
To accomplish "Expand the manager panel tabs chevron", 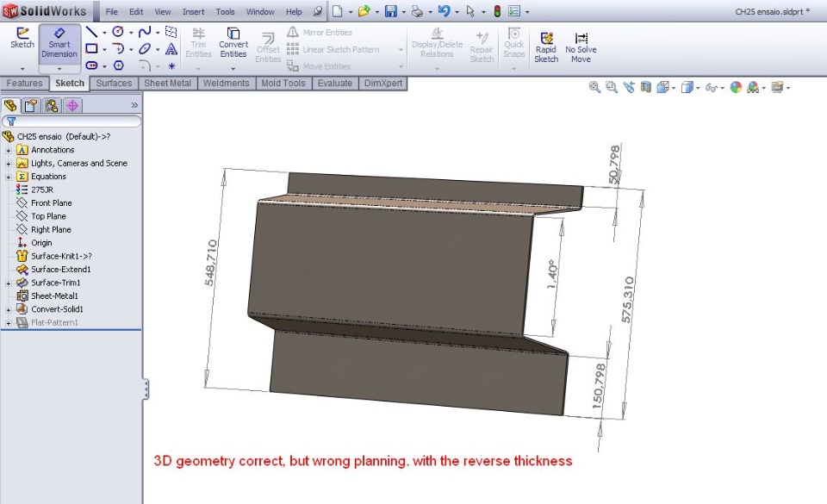I will click(134, 105).
